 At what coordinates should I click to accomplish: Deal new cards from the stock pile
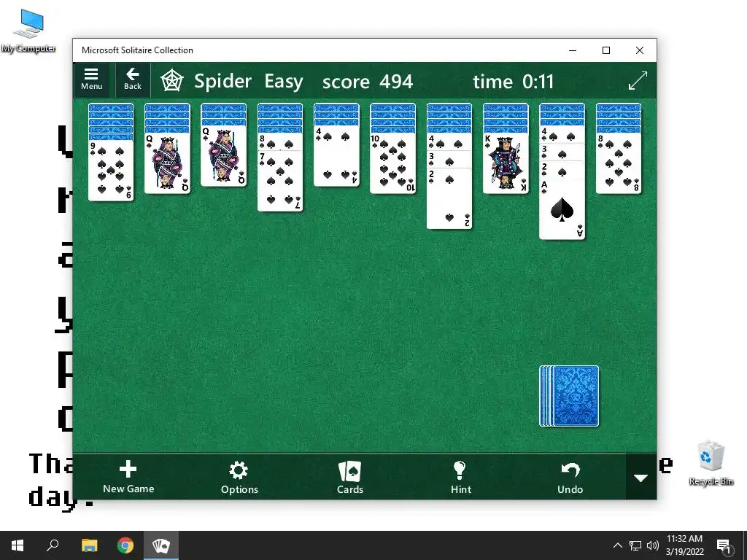pos(569,396)
